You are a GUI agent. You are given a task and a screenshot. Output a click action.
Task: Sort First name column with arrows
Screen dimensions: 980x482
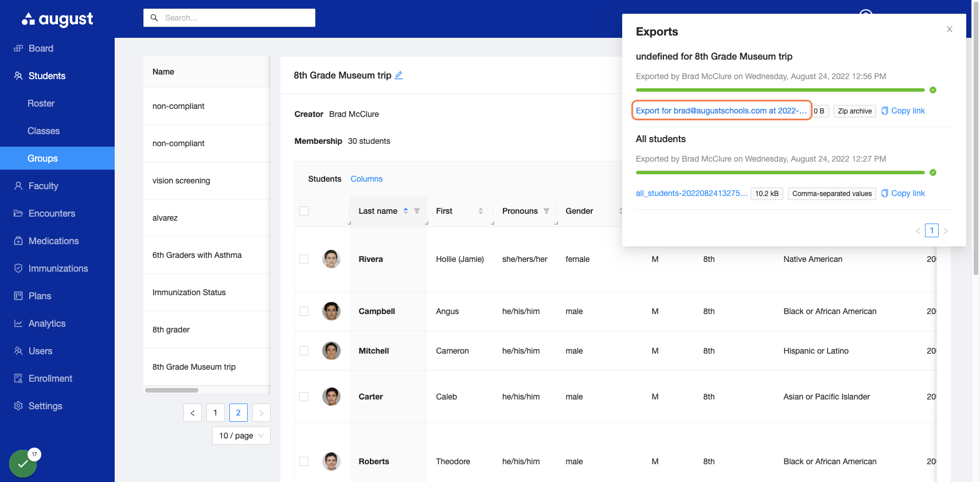[481, 211]
